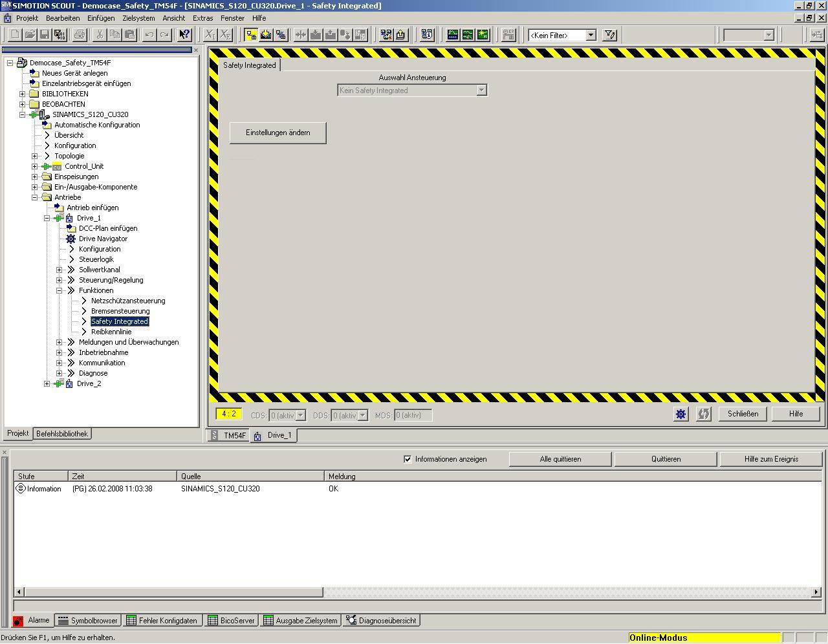This screenshot has width=828, height=644.
Task: Toggle the Informationen anzeigen checkbox
Action: click(408, 459)
